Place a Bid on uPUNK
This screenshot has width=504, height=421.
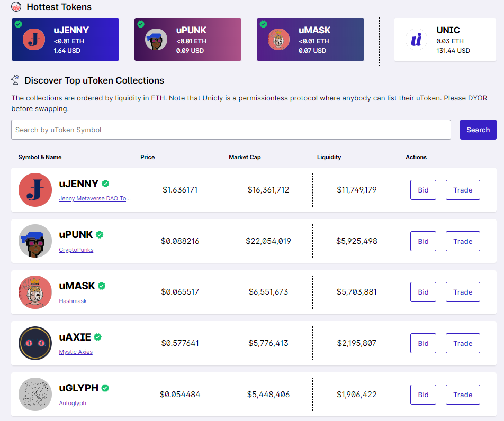coord(423,241)
